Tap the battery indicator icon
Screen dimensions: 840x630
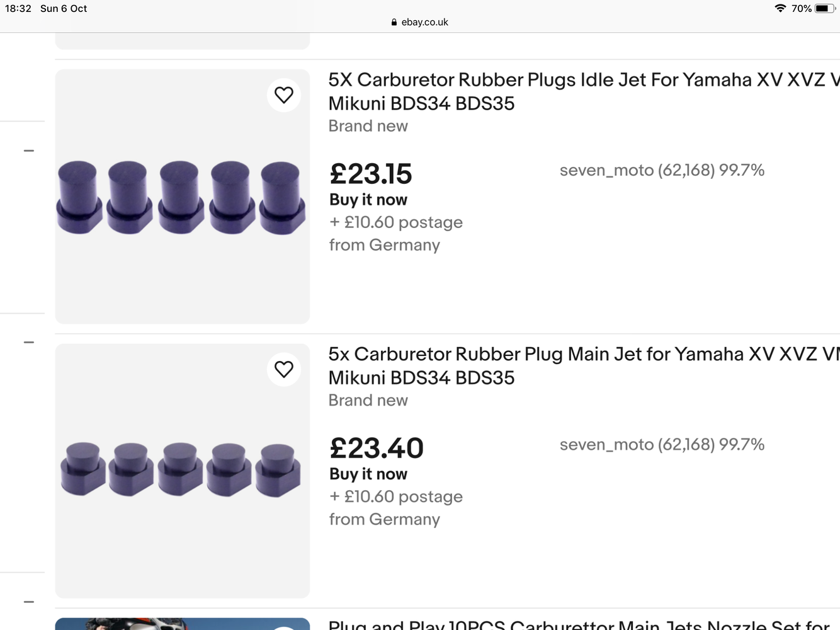(824, 8)
